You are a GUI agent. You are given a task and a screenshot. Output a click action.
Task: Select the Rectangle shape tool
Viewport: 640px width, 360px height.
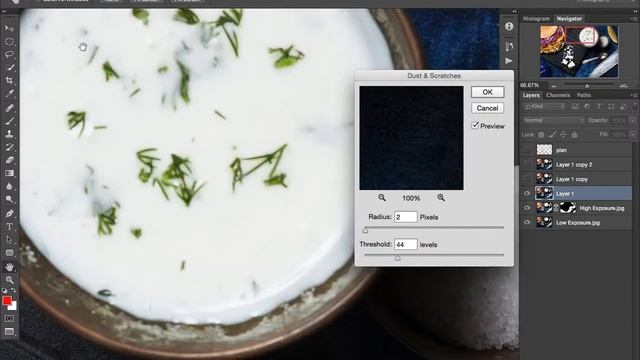[x=9, y=253]
